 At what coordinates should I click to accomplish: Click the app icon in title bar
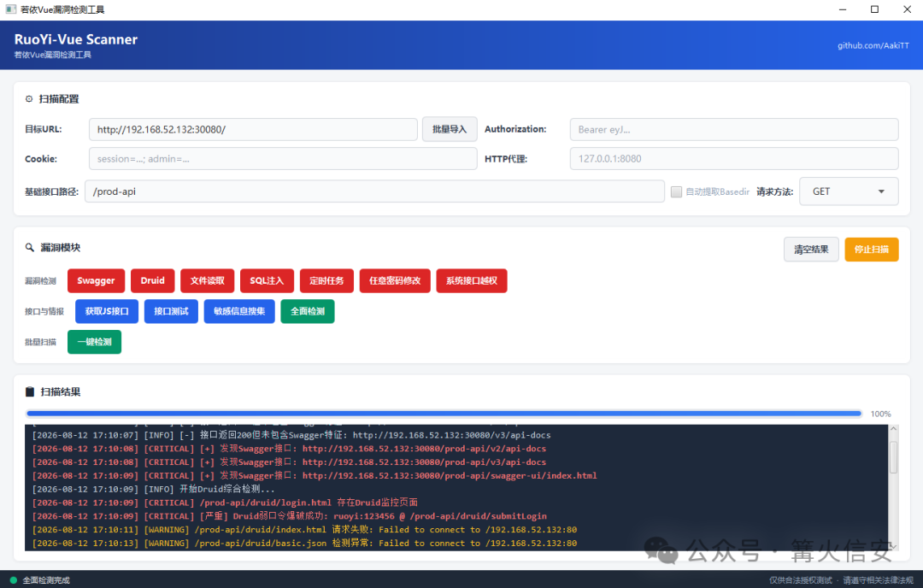[10, 9]
